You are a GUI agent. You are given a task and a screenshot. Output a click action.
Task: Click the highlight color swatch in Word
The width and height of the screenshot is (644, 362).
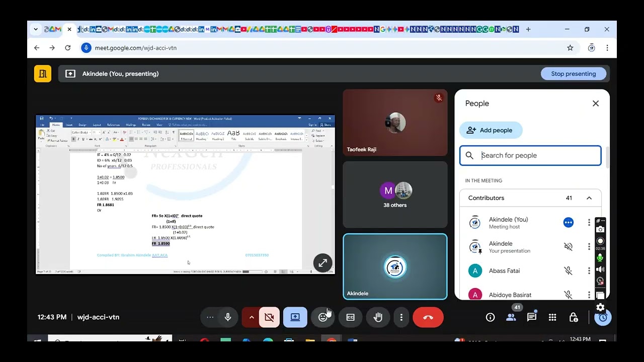click(x=115, y=139)
